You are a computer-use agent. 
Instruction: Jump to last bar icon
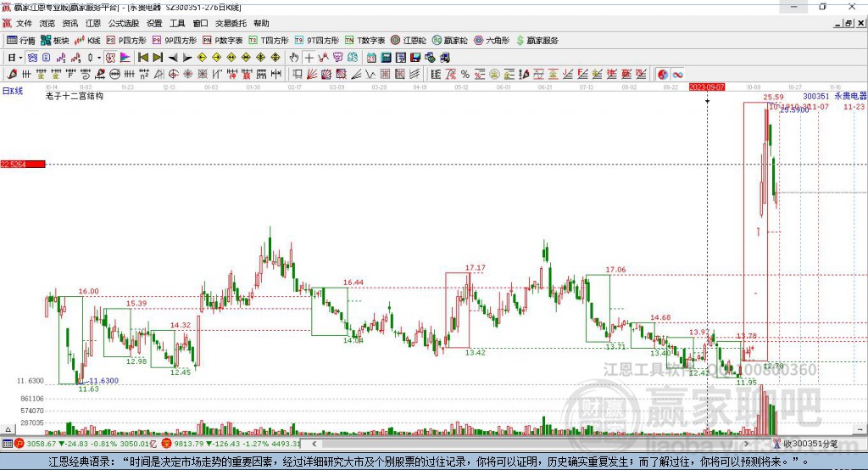pyautogui.click(x=158, y=58)
